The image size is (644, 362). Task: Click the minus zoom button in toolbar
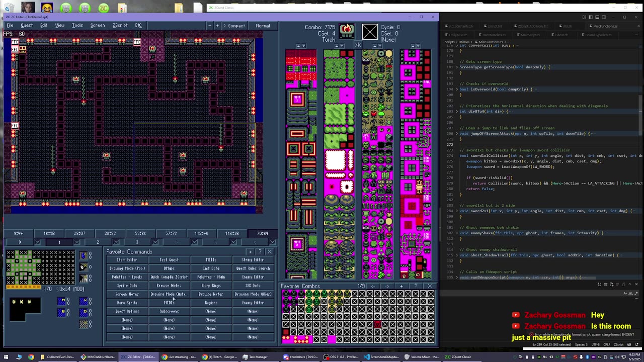coord(210,26)
